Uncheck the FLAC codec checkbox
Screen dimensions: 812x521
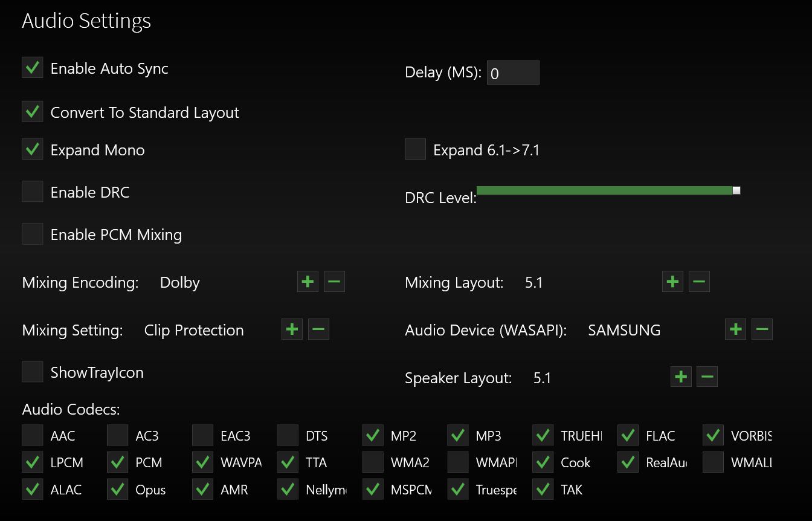point(628,435)
